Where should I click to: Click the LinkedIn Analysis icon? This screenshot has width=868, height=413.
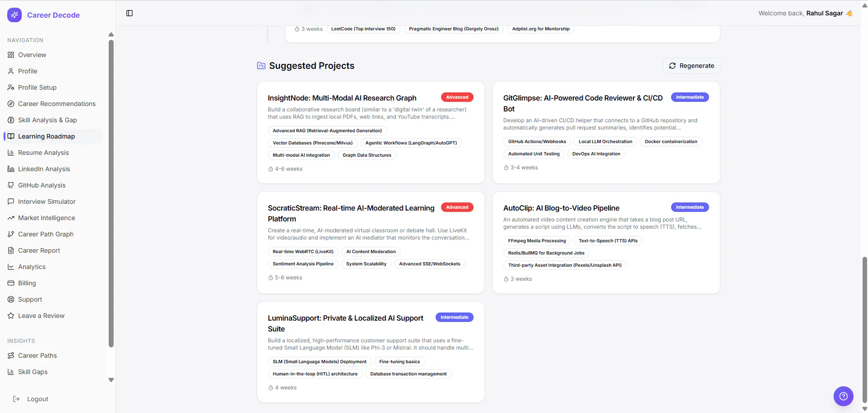(x=11, y=169)
